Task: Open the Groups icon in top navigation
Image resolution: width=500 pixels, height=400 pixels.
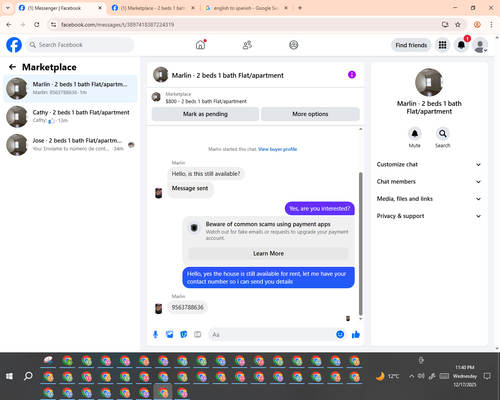Action: (x=294, y=45)
